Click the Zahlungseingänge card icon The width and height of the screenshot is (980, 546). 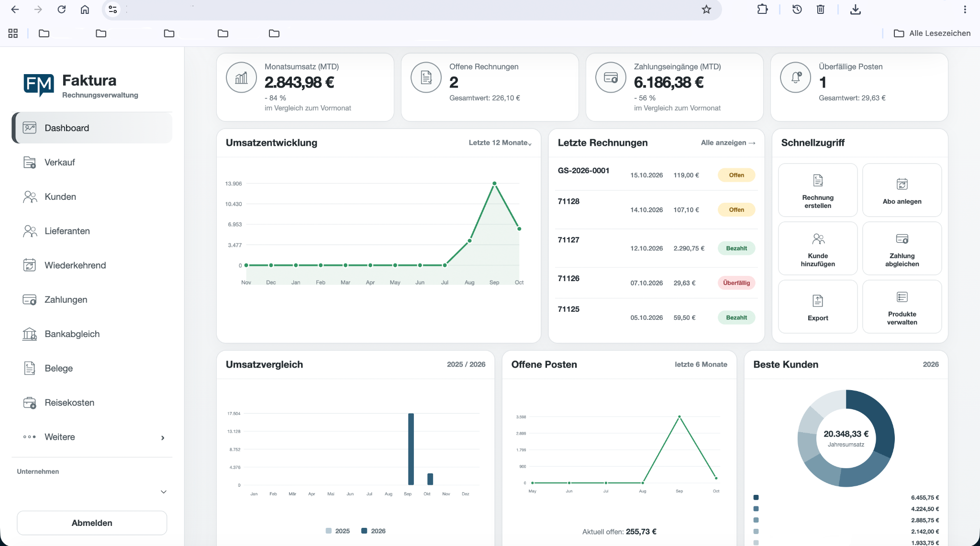[x=611, y=77]
